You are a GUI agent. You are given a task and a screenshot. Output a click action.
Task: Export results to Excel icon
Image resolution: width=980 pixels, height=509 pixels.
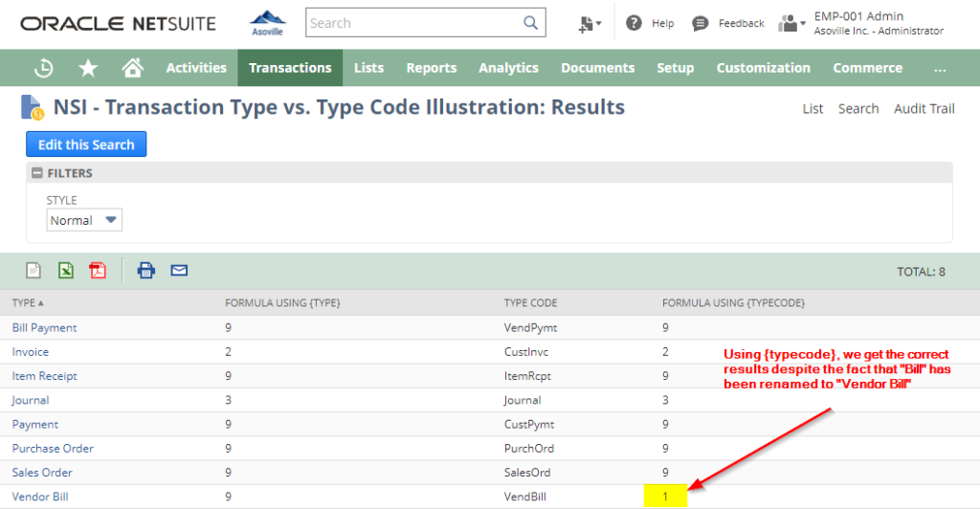click(66, 271)
